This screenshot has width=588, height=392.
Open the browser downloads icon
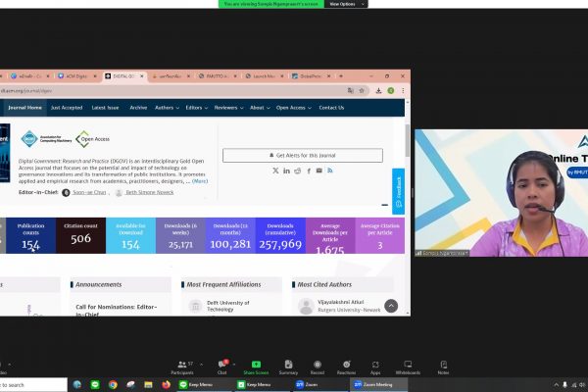[378, 90]
